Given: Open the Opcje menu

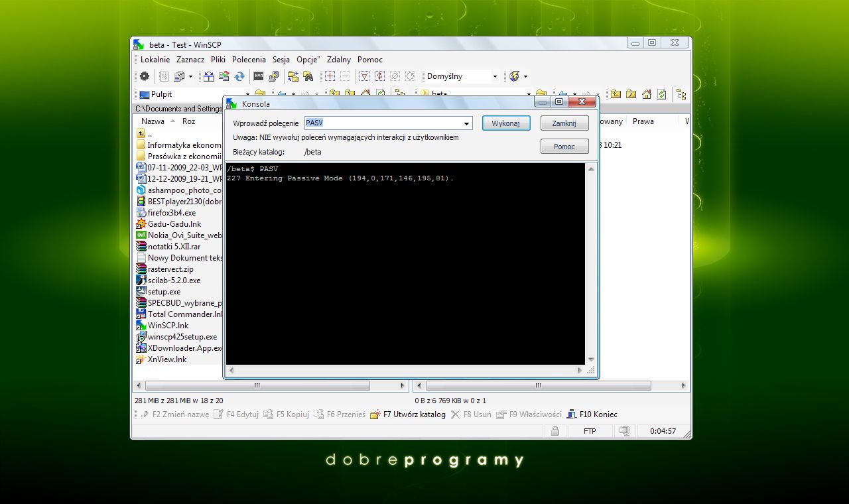Looking at the screenshot, I should 308,60.
